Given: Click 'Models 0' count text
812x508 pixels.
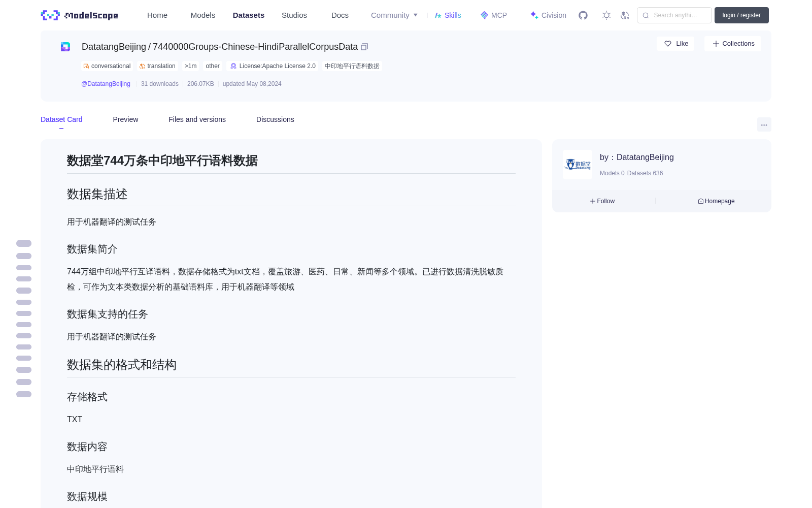Looking at the screenshot, I should [612, 173].
